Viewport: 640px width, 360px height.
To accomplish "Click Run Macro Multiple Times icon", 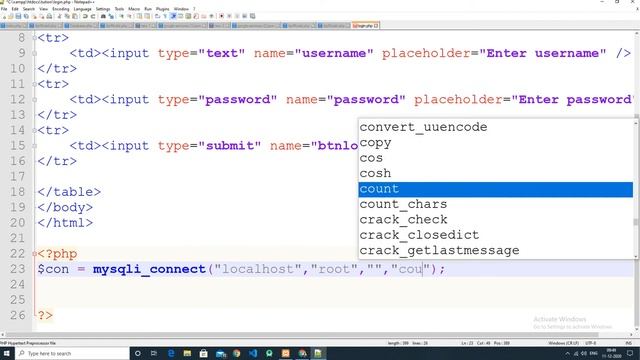I will click(244, 16).
